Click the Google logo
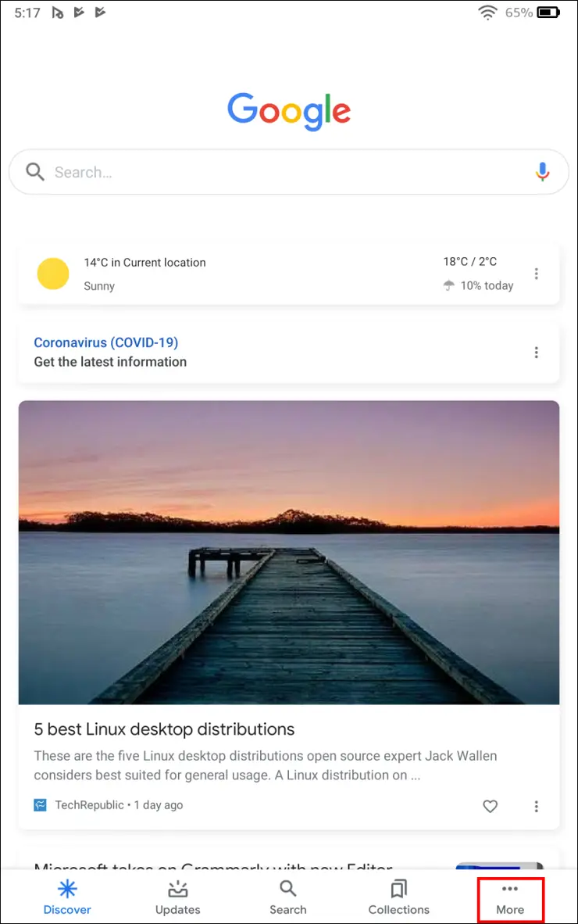This screenshot has width=578, height=924. coord(289,111)
